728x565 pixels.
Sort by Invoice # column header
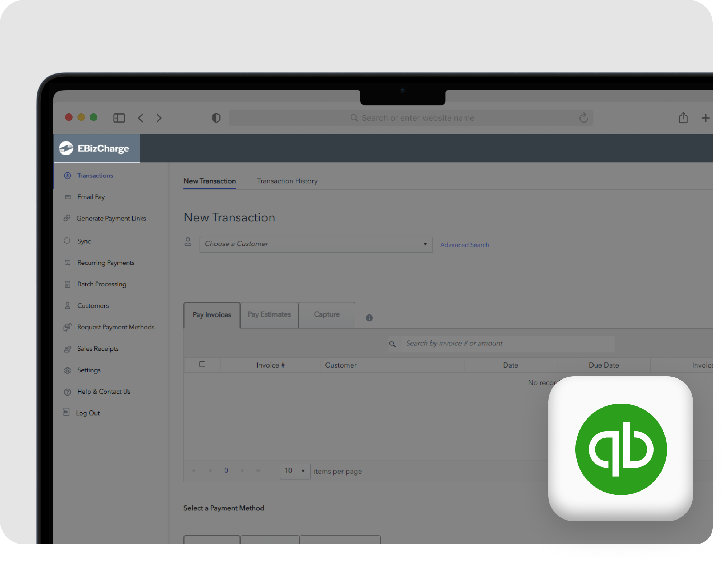(x=270, y=365)
